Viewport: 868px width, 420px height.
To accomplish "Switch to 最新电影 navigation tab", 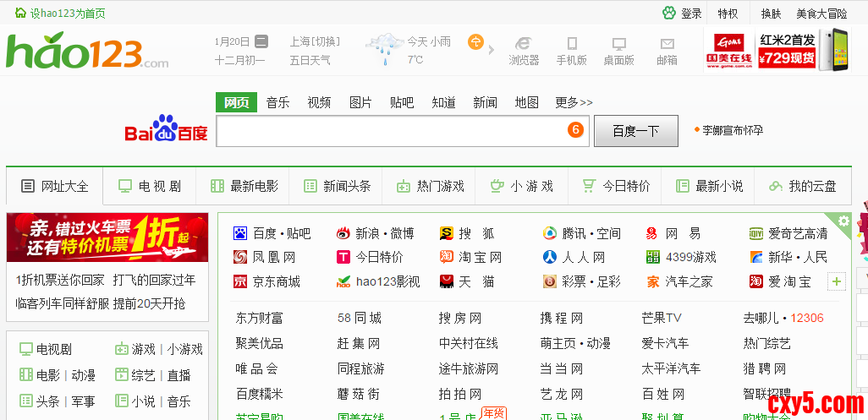I will (243, 186).
